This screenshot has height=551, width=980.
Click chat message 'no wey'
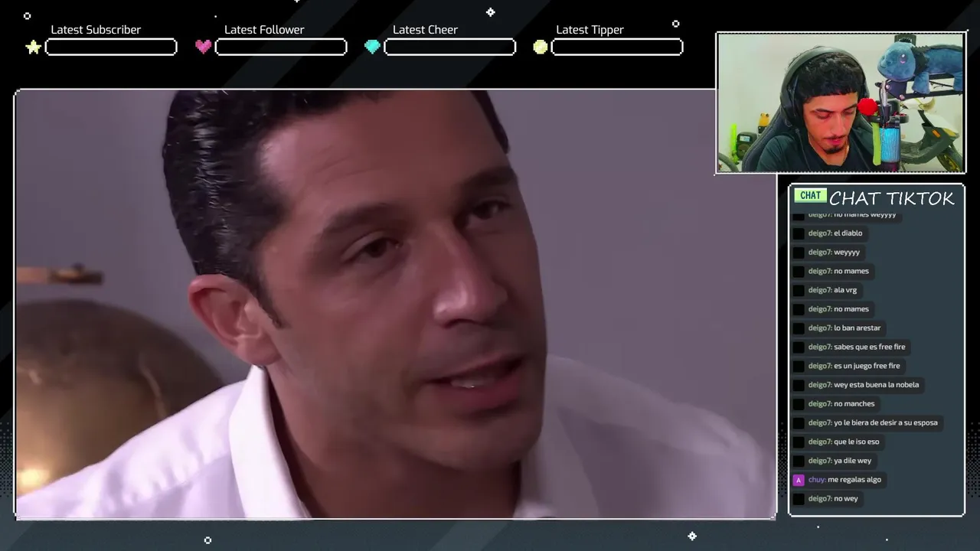tap(845, 499)
